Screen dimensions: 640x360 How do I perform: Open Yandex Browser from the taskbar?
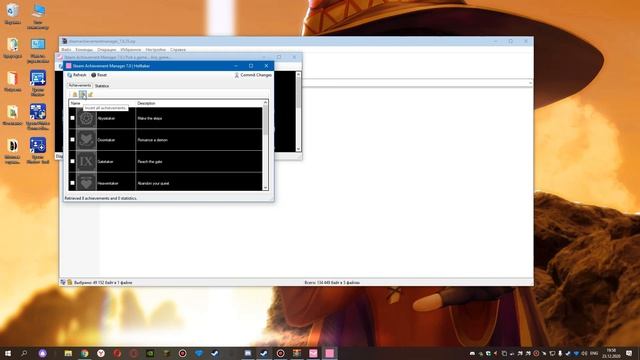(x=101, y=353)
